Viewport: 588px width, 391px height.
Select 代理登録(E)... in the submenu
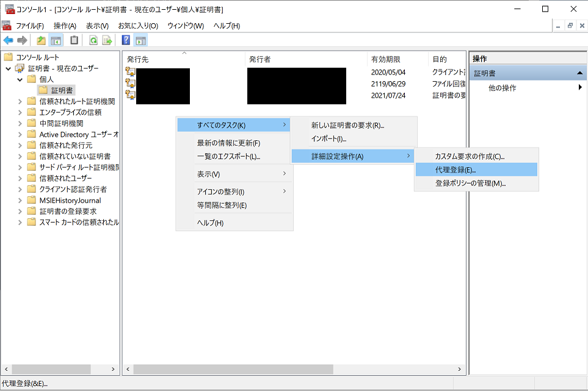(x=456, y=170)
